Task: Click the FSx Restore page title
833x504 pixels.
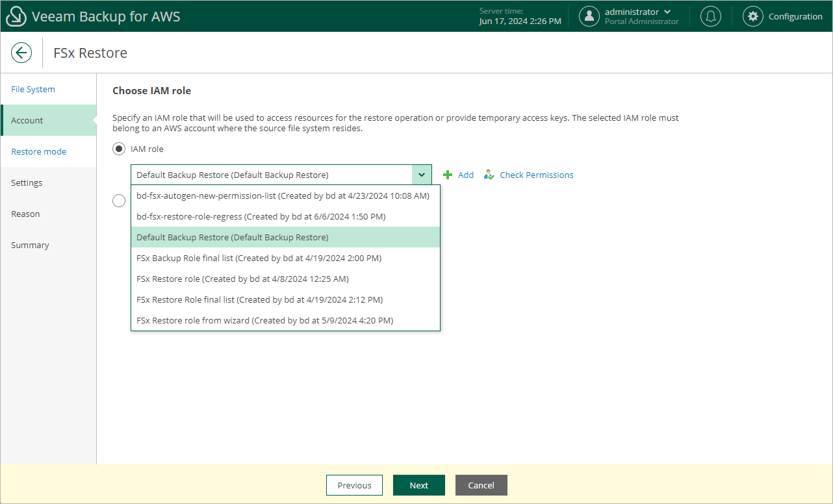Action: (x=90, y=53)
